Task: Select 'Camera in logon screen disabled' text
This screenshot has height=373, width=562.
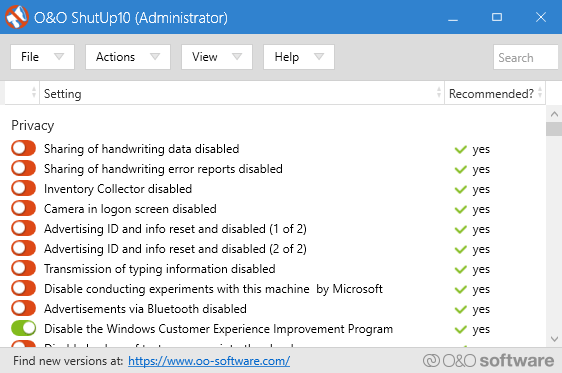Action: tap(130, 209)
